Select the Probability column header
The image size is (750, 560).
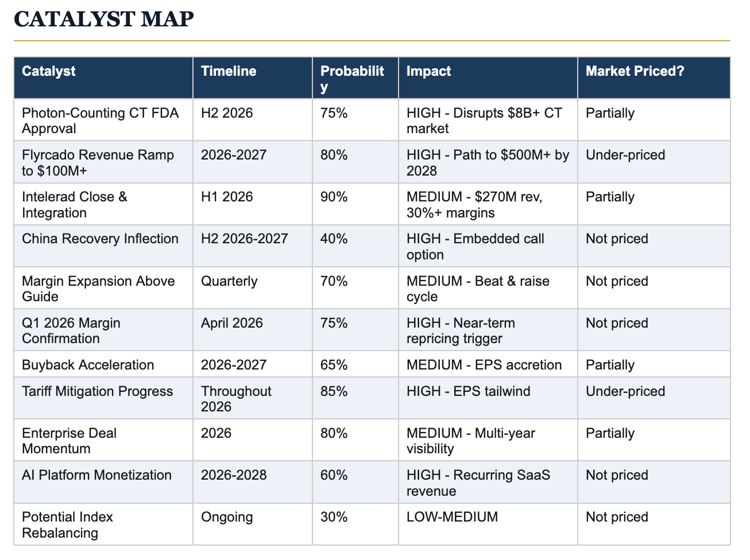pos(355,78)
